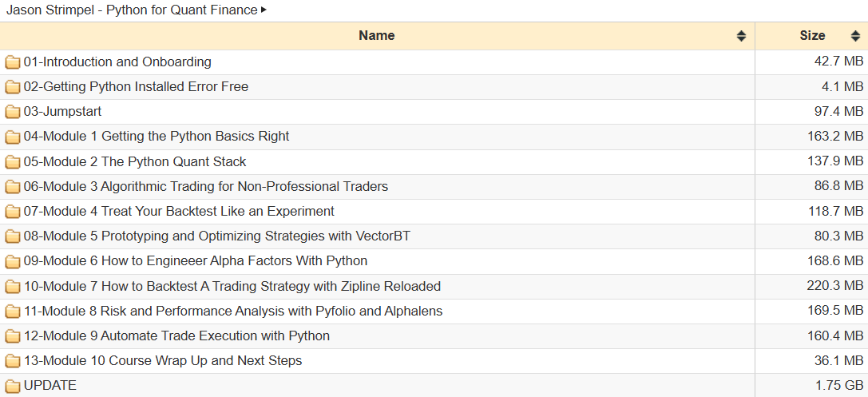Select the 13-Module 10 folder icon
Screen dimensions: 868x397
tap(13, 362)
